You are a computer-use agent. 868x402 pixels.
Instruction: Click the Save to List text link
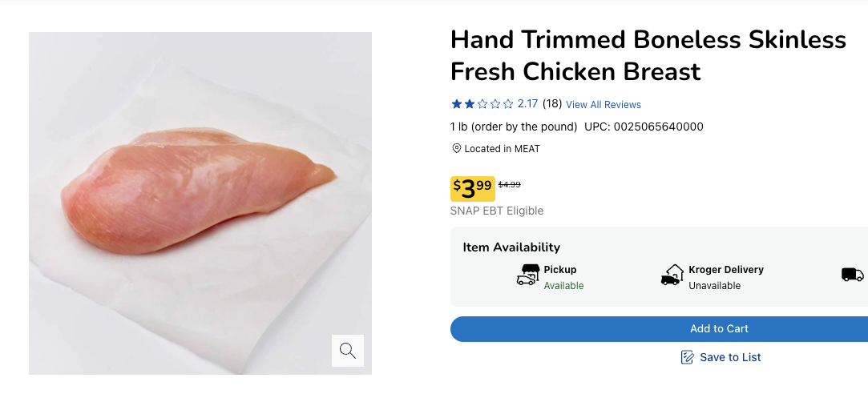[x=730, y=357]
